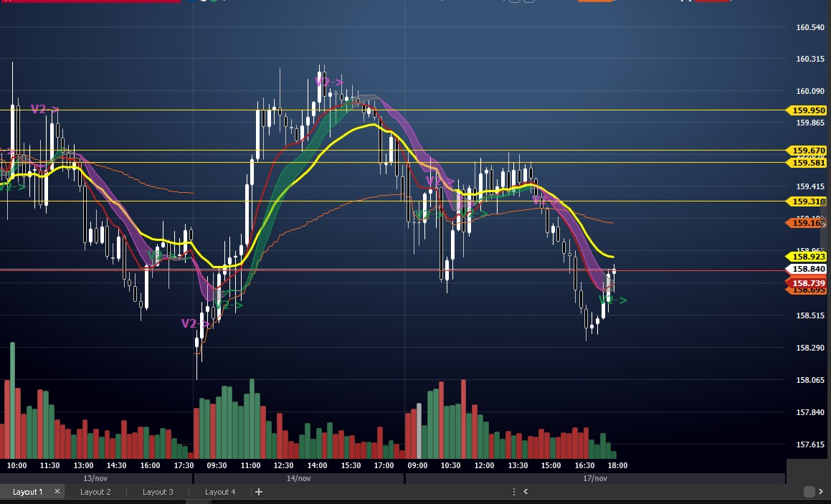The height and width of the screenshot is (504, 831).
Task: Open the vertical ellipsis layout options menu
Action: [x=513, y=492]
